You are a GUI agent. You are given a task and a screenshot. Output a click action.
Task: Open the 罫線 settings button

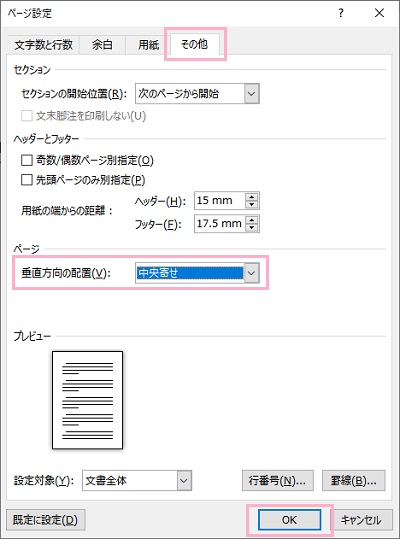354,481
